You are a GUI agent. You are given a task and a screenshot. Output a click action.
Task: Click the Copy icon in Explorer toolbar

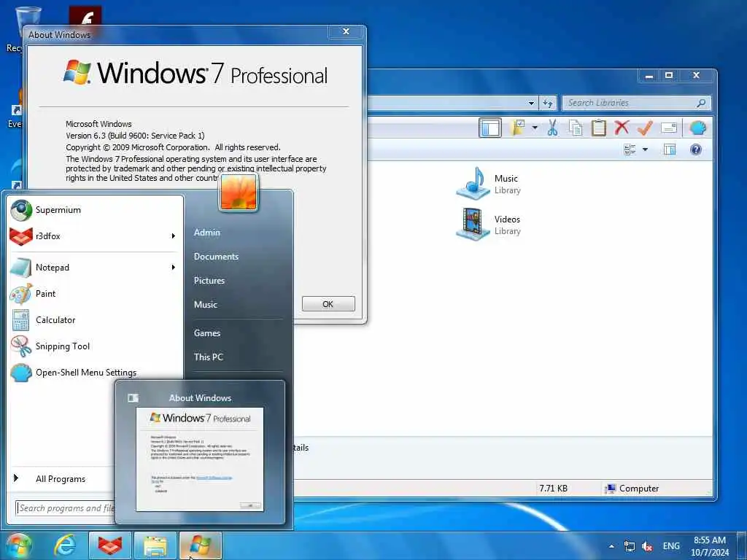tap(576, 128)
